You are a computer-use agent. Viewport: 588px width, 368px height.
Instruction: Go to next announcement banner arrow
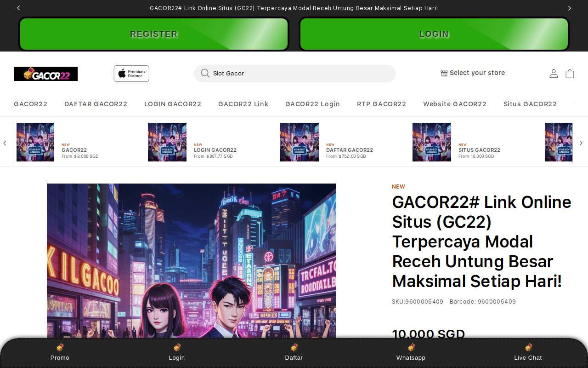pos(570,8)
